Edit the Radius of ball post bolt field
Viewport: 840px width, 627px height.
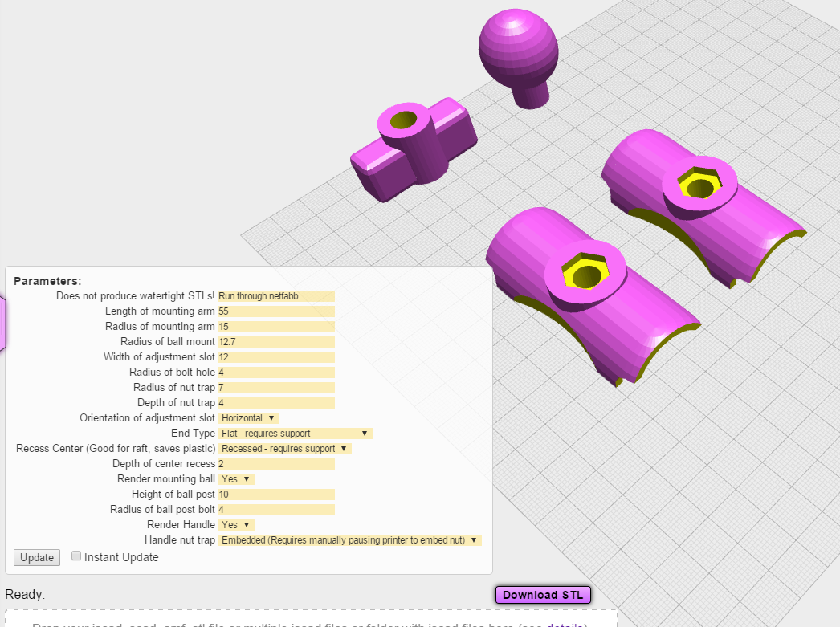click(x=276, y=510)
